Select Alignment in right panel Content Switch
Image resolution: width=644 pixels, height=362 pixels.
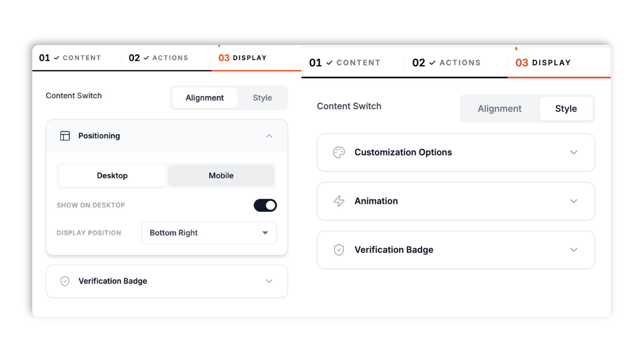(500, 109)
